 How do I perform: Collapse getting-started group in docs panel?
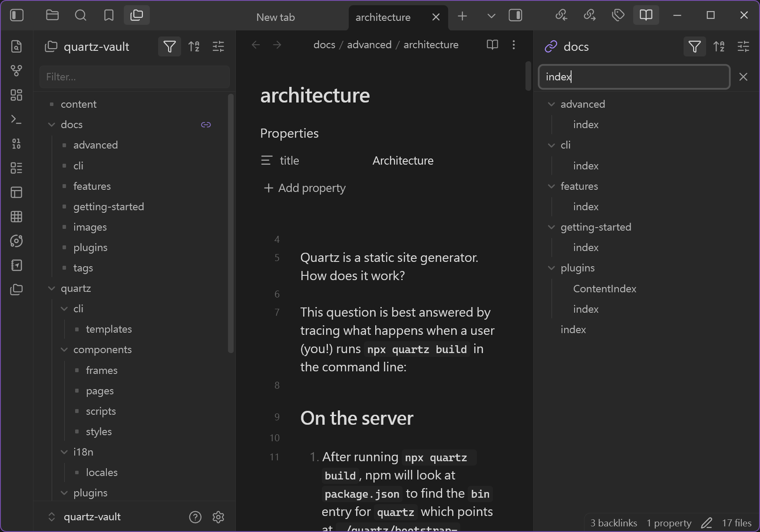coord(552,227)
